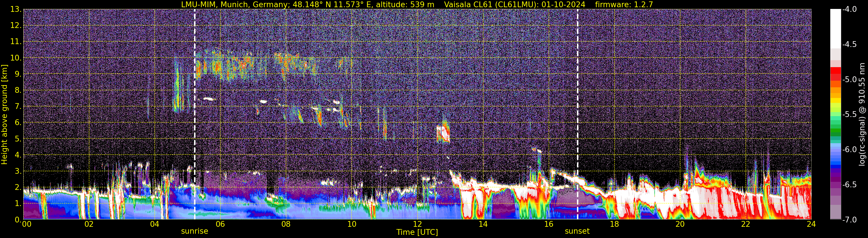
Task: Click the white dashed sunrise marker line
Action: coord(195,114)
